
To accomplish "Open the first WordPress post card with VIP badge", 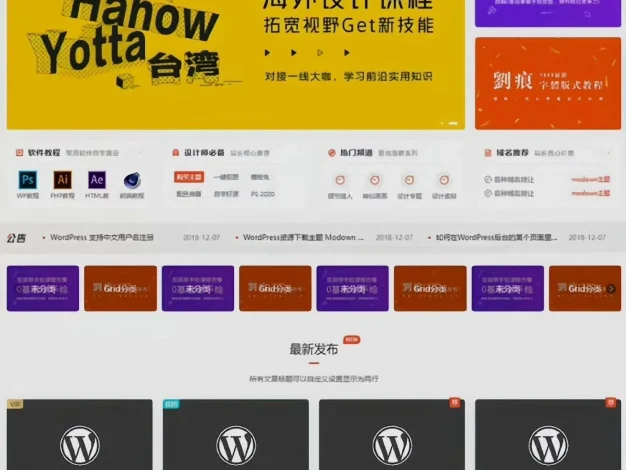I will point(79,434).
